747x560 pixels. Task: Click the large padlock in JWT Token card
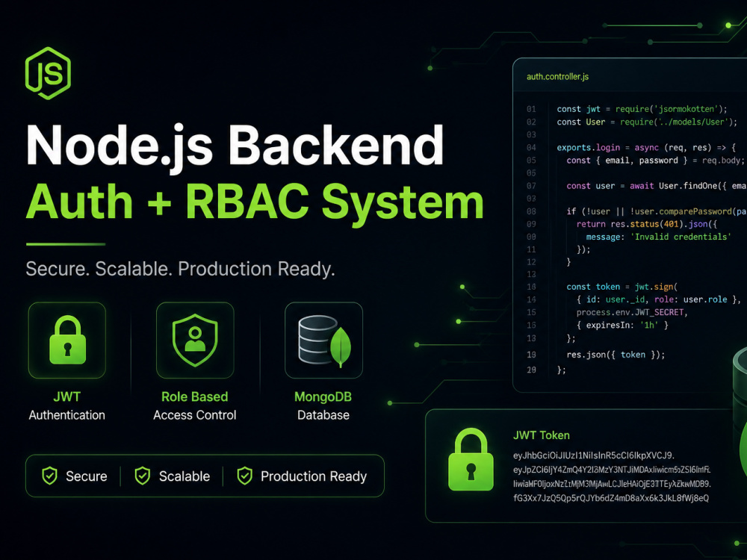pos(471,459)
